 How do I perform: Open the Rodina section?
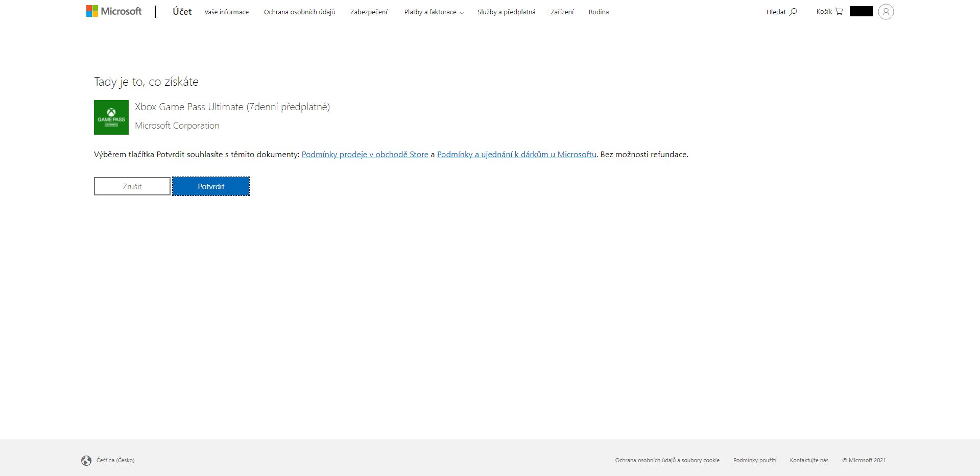(599, 12)
